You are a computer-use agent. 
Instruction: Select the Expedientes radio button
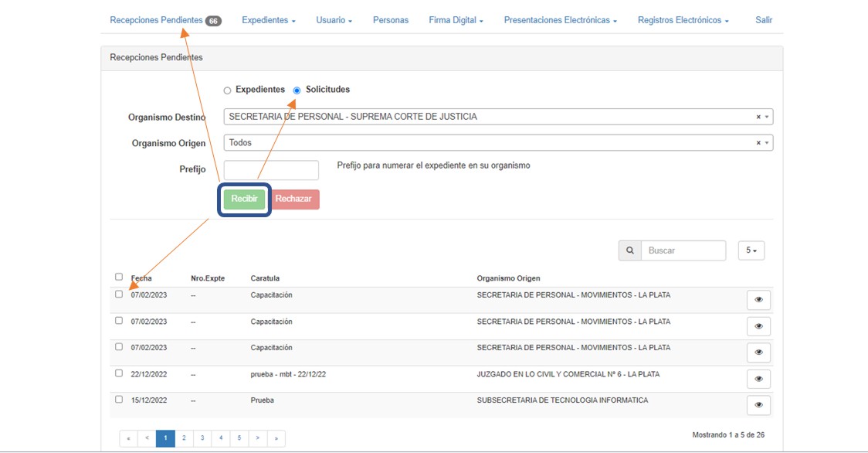click(227, 90)
